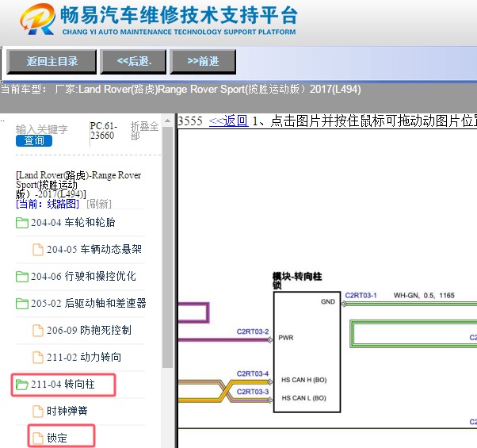Viewport: 477px width, 448px height.
Task: Expand the 204-06 行驶和操控优化 folder
Action: [x=83, y=277]
